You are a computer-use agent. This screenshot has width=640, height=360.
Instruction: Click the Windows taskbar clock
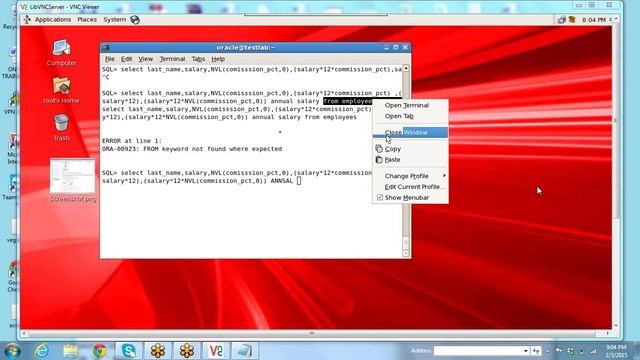(616, 351)
